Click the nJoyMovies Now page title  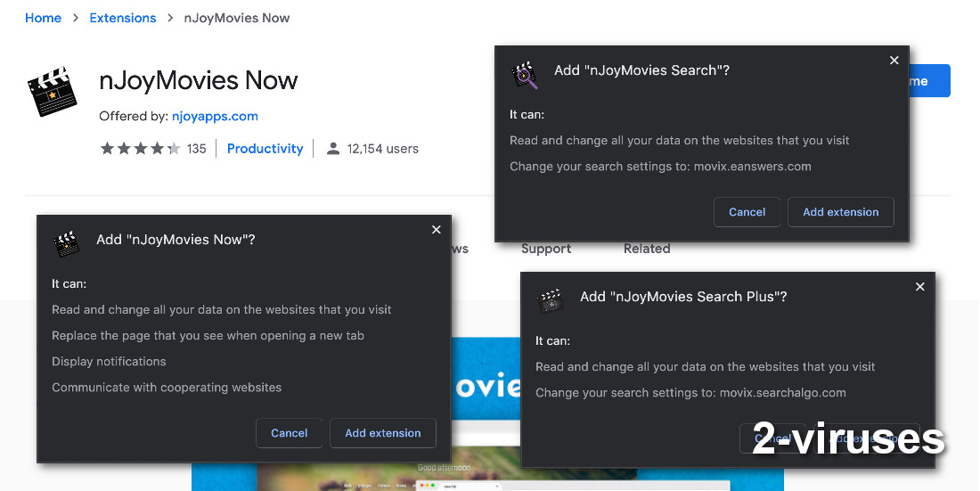pos(198,81)
